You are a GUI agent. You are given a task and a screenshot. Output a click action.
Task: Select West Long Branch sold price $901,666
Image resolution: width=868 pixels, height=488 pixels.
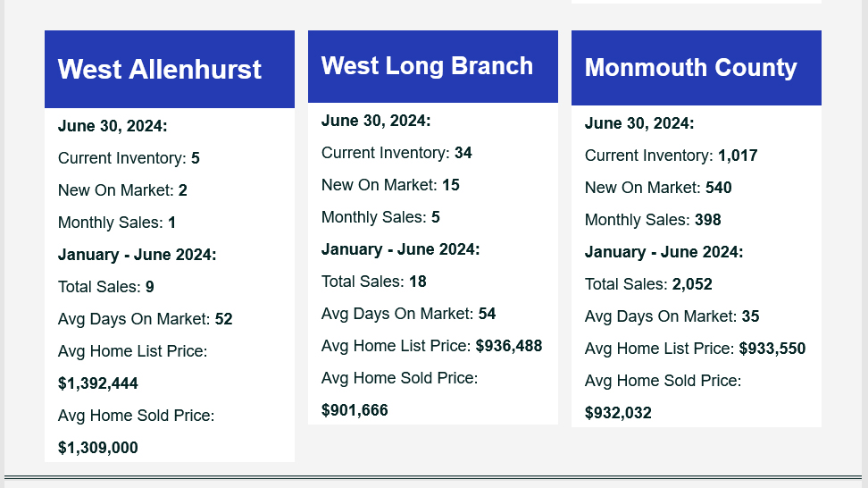coord(355,410)
